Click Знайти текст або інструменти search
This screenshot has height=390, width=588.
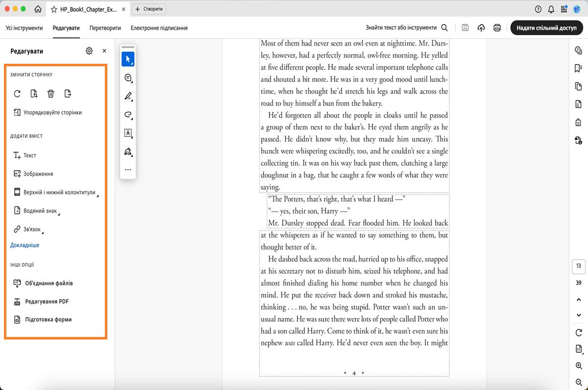pos(407,28)
